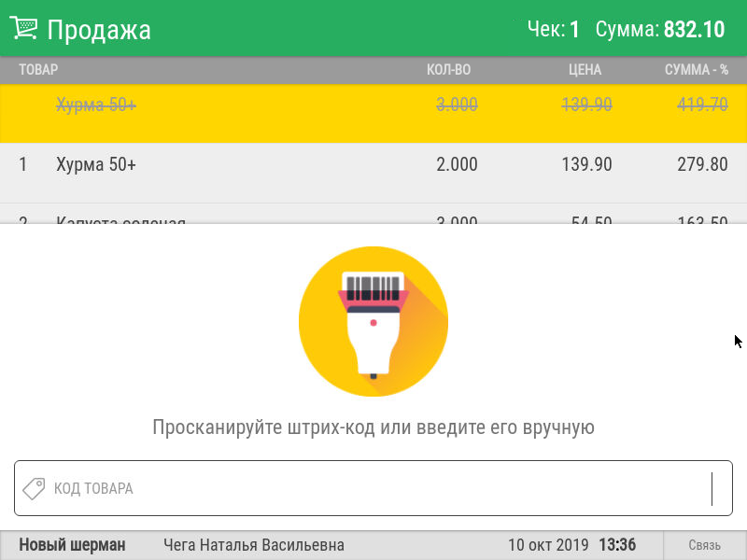Click the crossed-out quantity 3.000 in yellow row
Viewport: 747px width, 560px height.
tap(457, 105)
